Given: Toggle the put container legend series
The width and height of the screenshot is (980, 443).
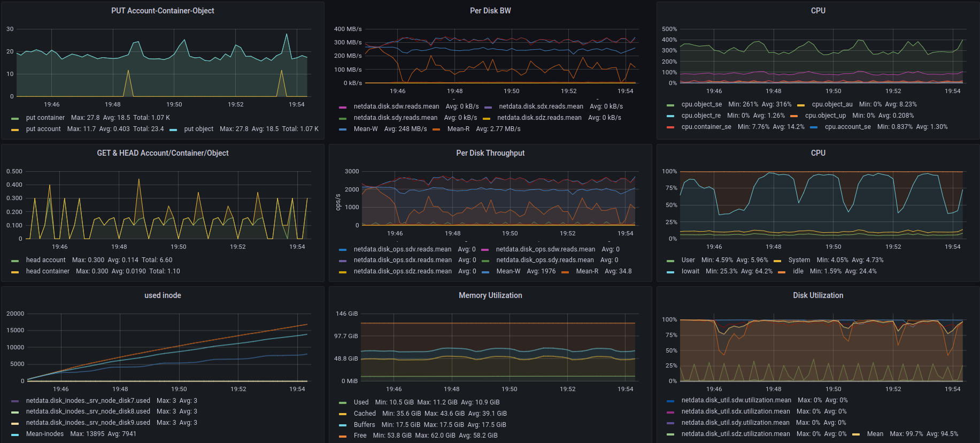Looking at the screenshot, I should (x=45, y=118).
